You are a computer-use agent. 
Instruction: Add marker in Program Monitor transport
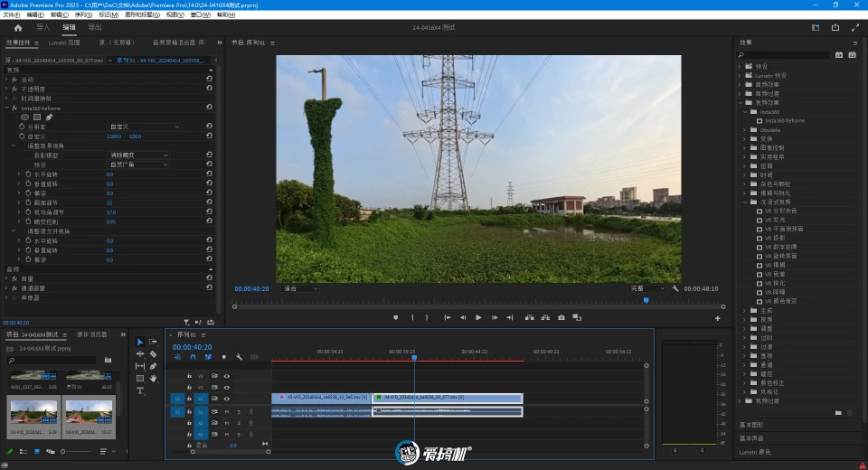click(x=395, y=318)
